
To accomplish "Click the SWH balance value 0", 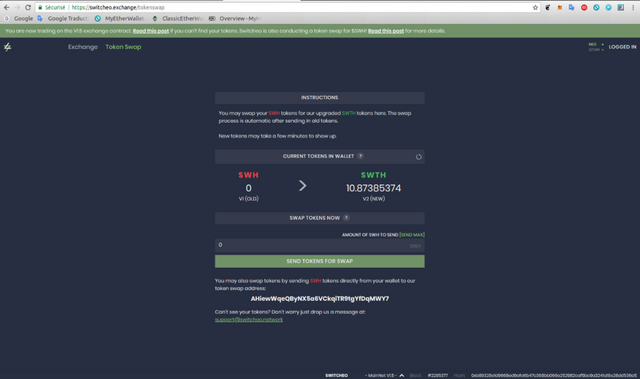I will (x=248, y=188).
